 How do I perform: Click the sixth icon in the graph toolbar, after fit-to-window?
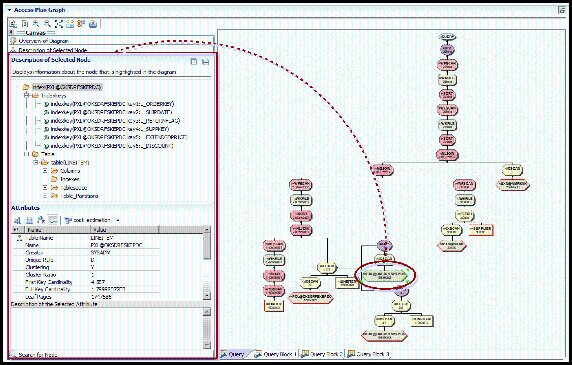[70, 24]
